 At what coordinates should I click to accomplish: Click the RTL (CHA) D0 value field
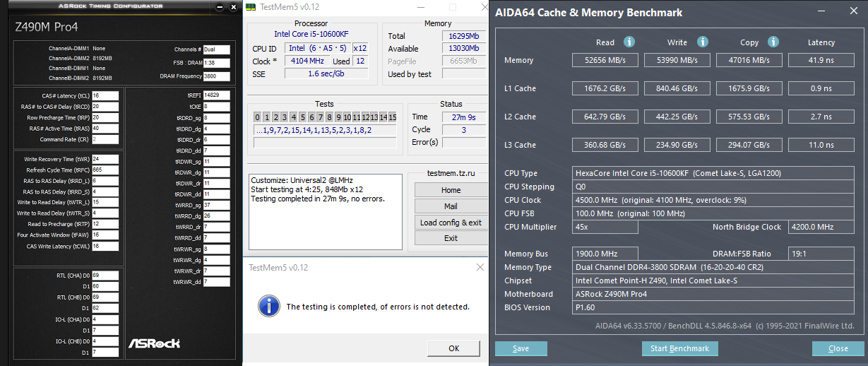coord(105,275)
